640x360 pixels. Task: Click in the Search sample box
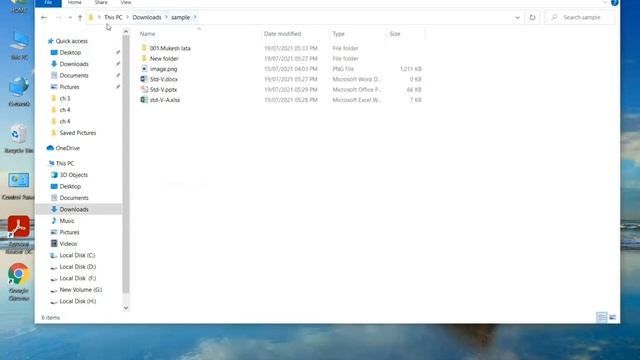click(x=581, y=18)
